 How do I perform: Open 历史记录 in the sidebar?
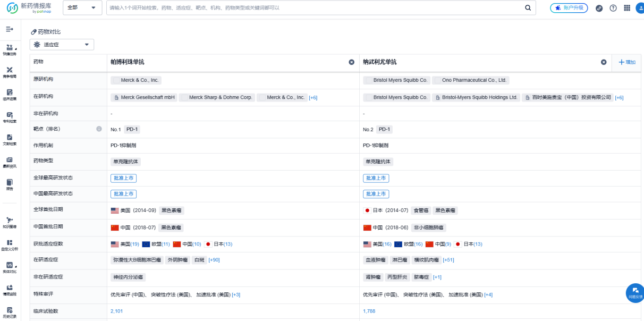[10, 312]
